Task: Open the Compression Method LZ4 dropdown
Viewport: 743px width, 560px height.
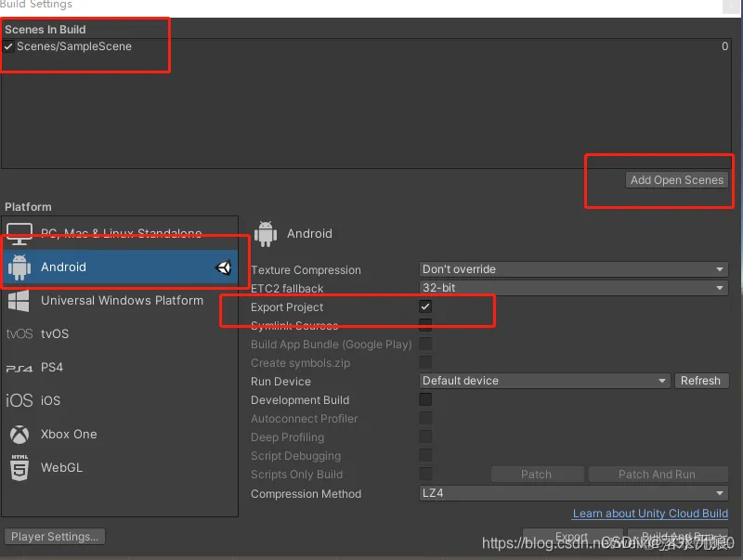Action: point(573,493)
